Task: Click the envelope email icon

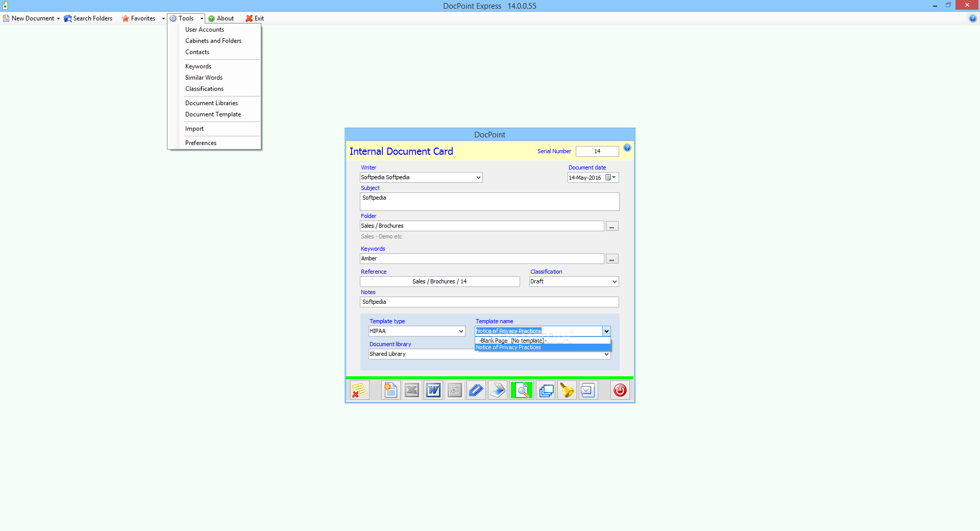Action: 588,391
